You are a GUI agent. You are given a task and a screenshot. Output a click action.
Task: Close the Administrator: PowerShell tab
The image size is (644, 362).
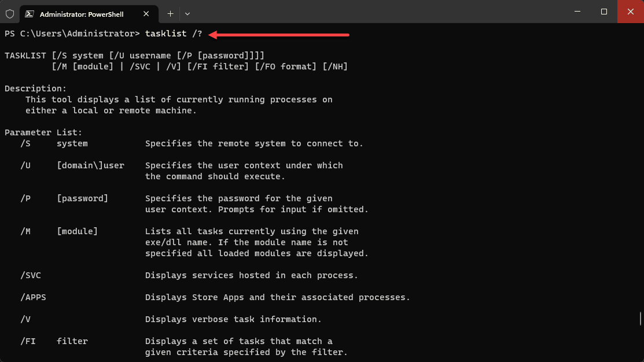click(x=146, y=14)
